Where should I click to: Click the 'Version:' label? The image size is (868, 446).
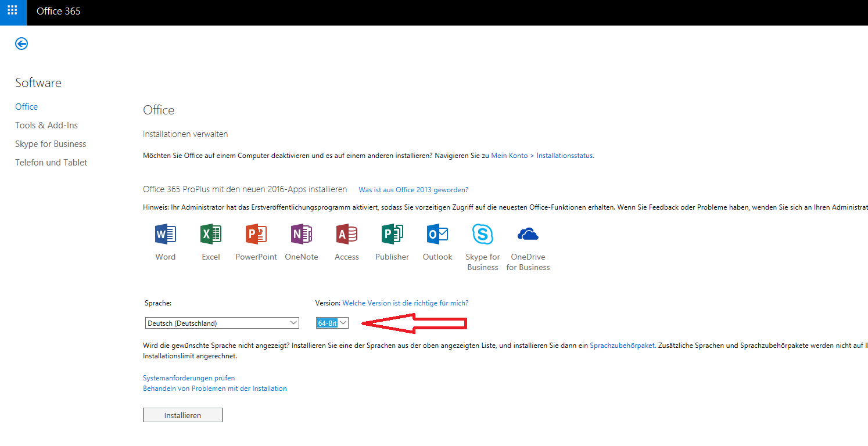click(328, 303)
